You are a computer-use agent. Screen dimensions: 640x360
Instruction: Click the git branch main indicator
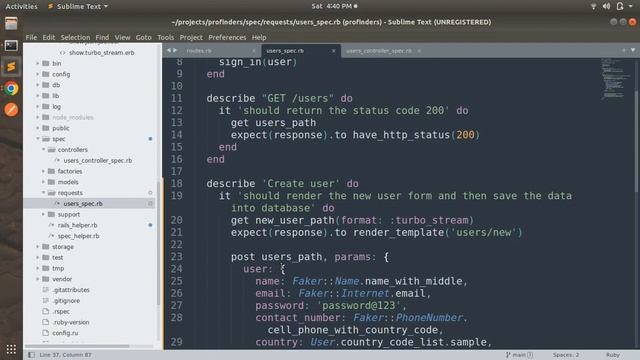(519, 355)
